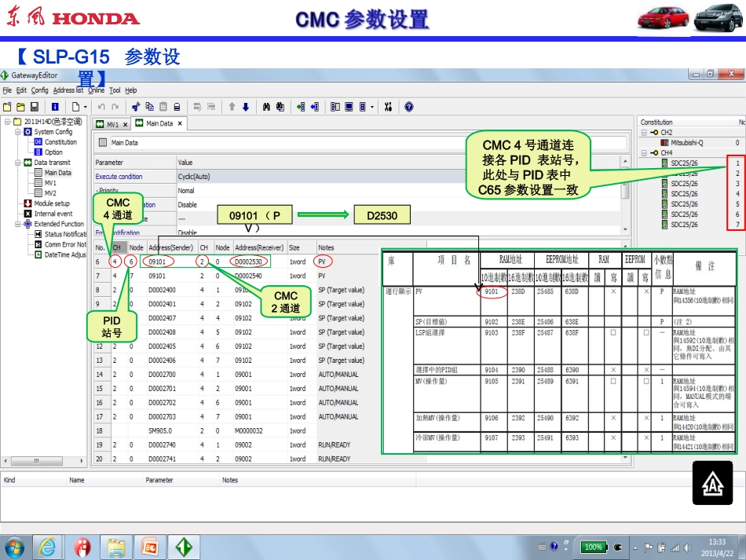746x560 pixels.
Task: Click the binoculars find icon
Action: pyautogui.click(x=266, y=107)
